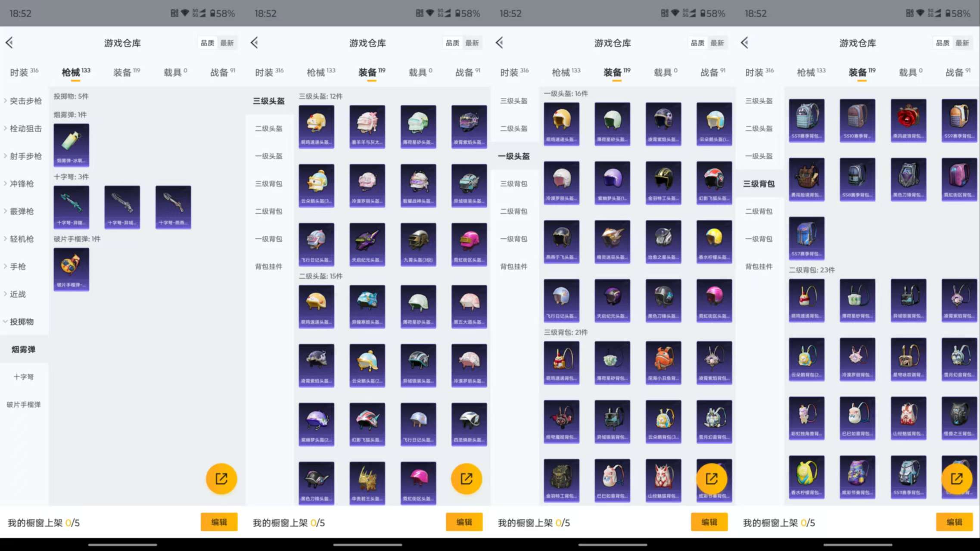Tap the back arrow on the 游戏仓库 page
The image size is (980, 551).
(9, 43)
